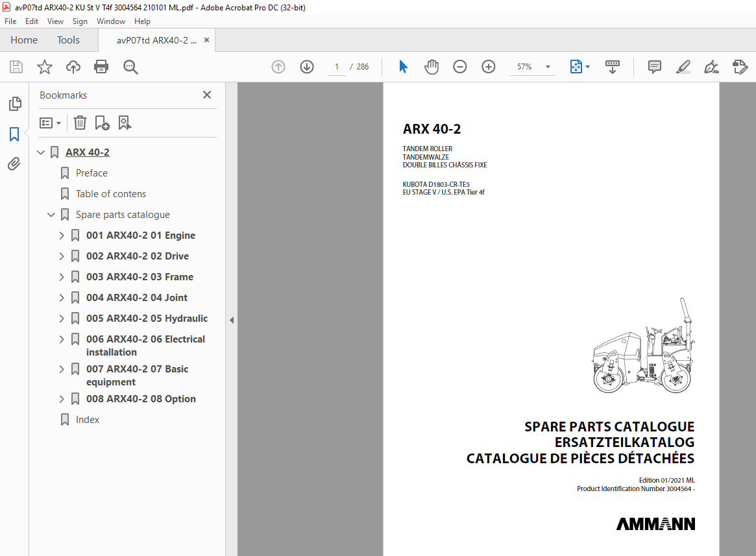Click the roller machine illustration
The width and height of the screenshot is (756, 556).
click(x=643, y=345)
